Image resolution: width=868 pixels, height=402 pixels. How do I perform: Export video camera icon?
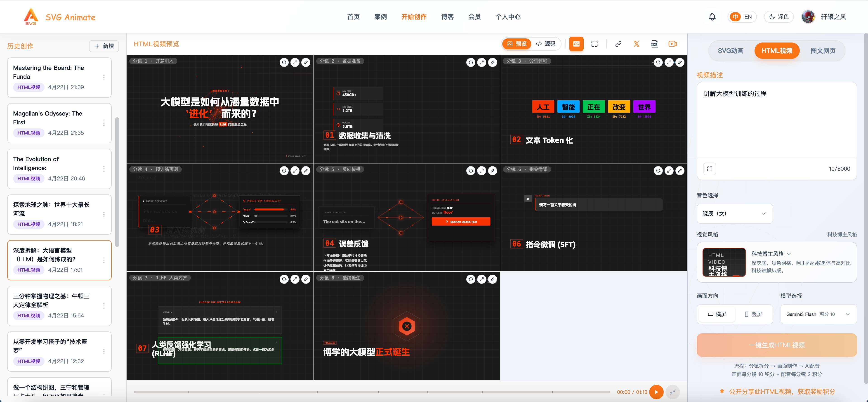click(x=672, y=44)
